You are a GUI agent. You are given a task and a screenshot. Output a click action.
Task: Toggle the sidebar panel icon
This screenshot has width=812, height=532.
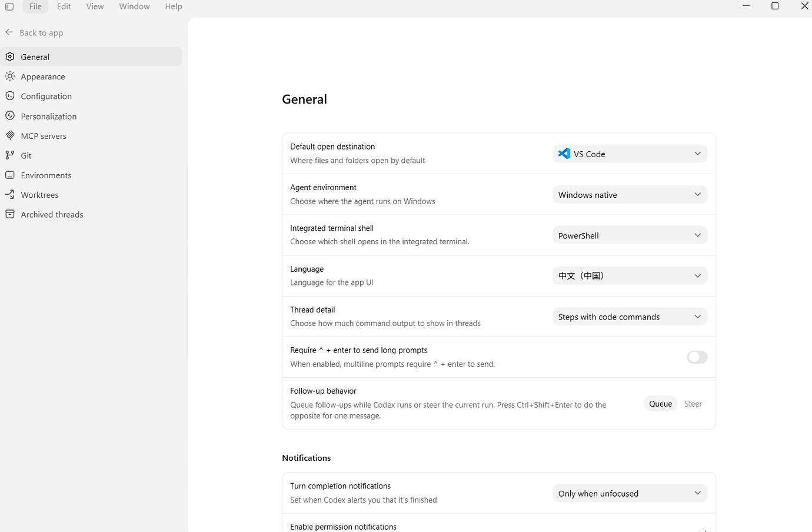[9, 6]
